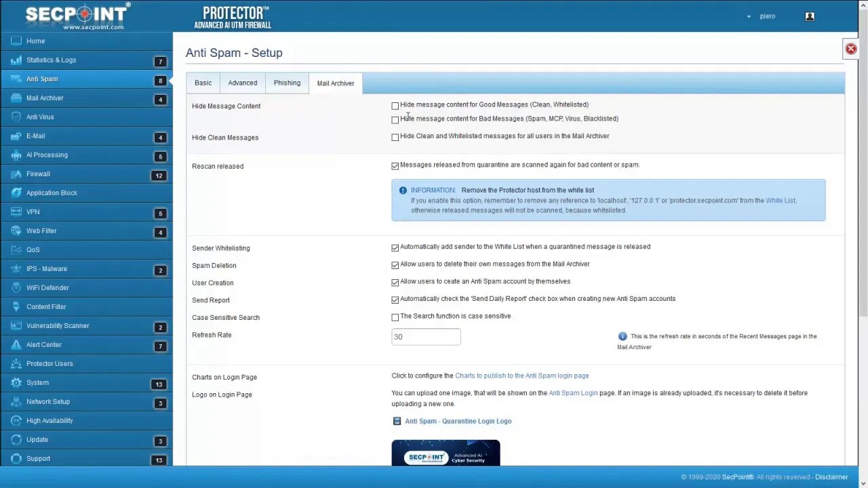
Task: Click the user profile icon in header
Action: point(810,16)
